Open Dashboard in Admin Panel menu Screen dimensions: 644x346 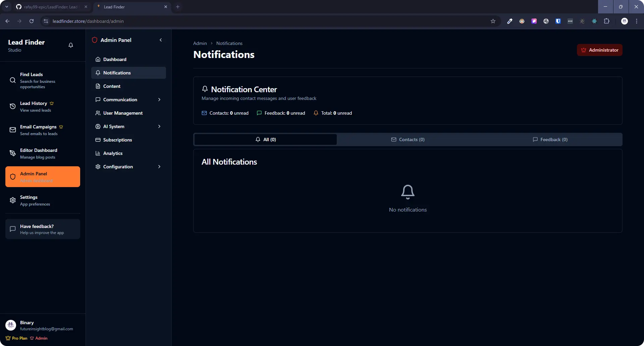128,59
